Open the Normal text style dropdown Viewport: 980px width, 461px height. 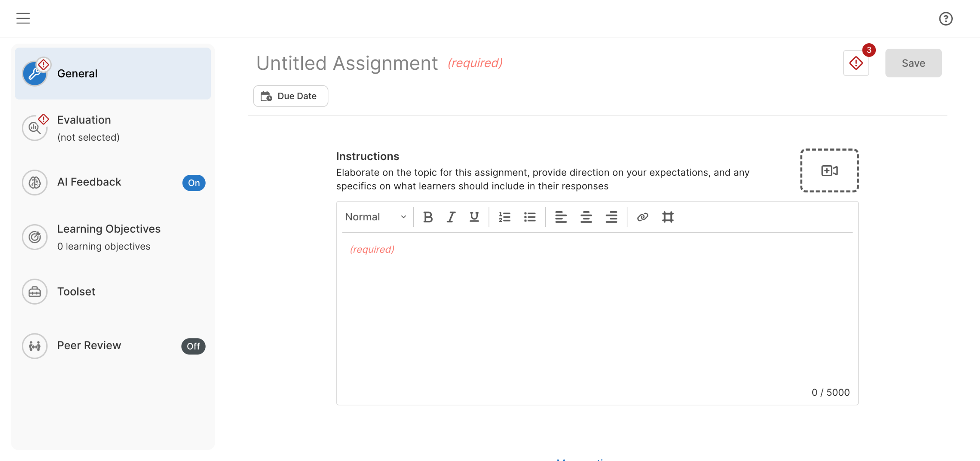point(375,217)
